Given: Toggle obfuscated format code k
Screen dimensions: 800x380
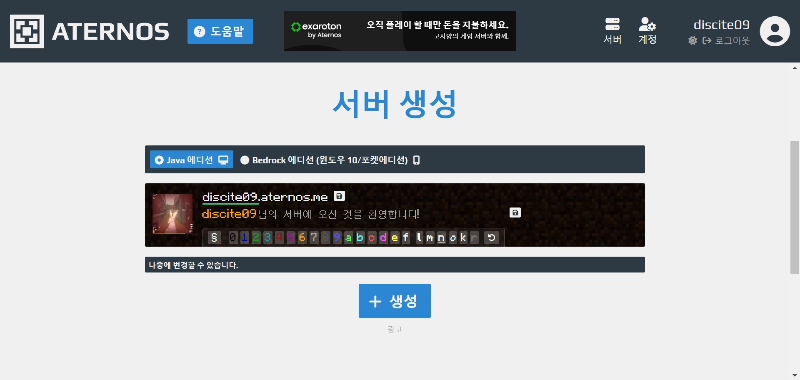Looking at the screenshot, I should (x=463, y=238).
